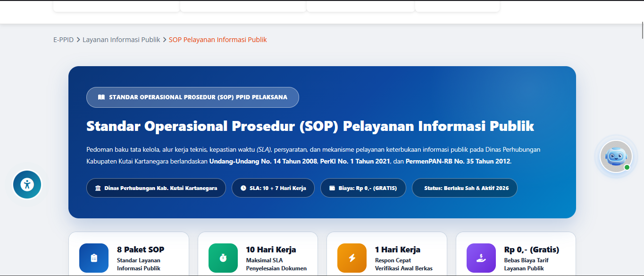Click the PermenPAN-RB No. 35 Tahun 2012 text
644x276 pixels.
[x=458, y=161]
